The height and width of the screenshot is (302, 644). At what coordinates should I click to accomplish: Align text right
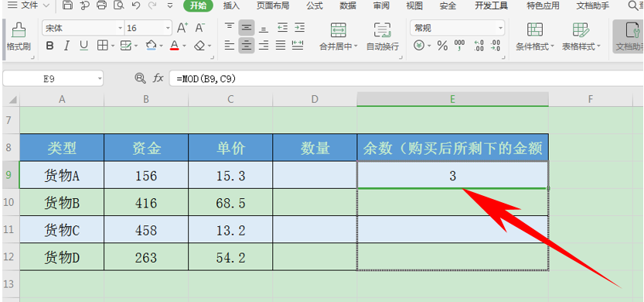click(x=264, y=45)
